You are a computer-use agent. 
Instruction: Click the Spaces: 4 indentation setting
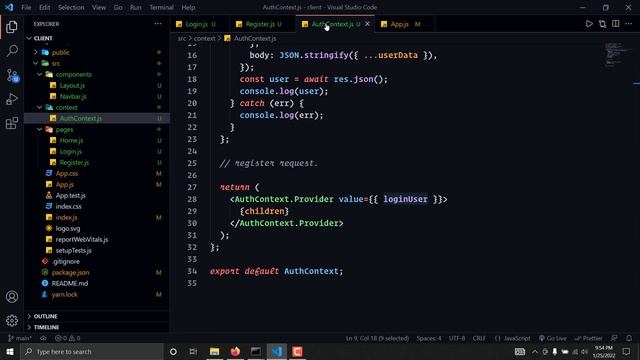(x=429, y=338)
